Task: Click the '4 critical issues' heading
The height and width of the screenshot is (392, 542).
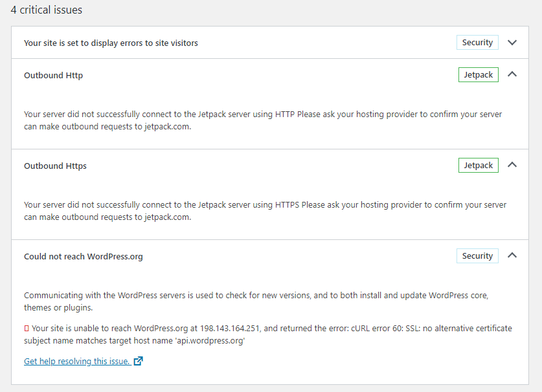Action: click(46, 10)
